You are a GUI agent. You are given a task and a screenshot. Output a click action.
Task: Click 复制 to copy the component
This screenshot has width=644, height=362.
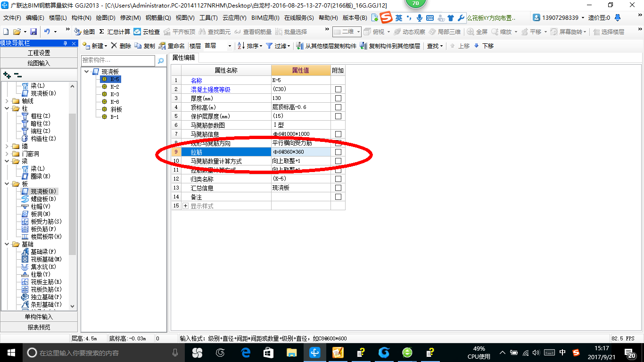click(x=145, y=46)
